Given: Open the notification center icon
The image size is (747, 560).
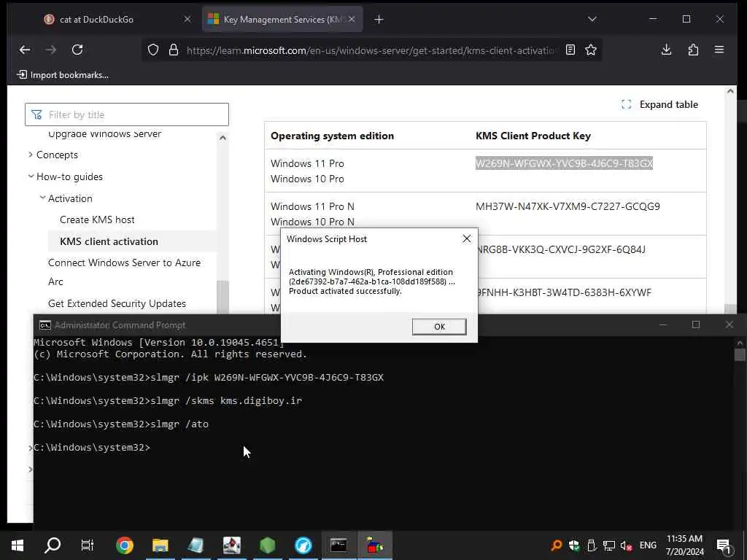Looking at the screenshot, I should (724, 545).
